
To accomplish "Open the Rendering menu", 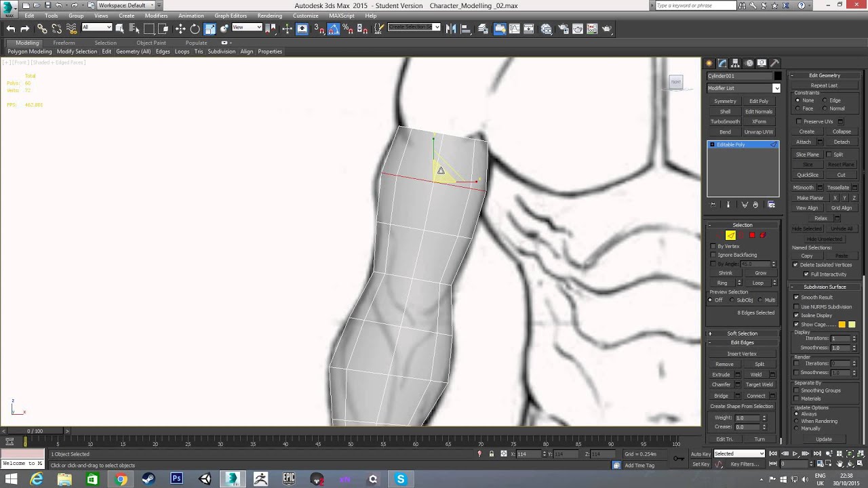I will 269,16.
